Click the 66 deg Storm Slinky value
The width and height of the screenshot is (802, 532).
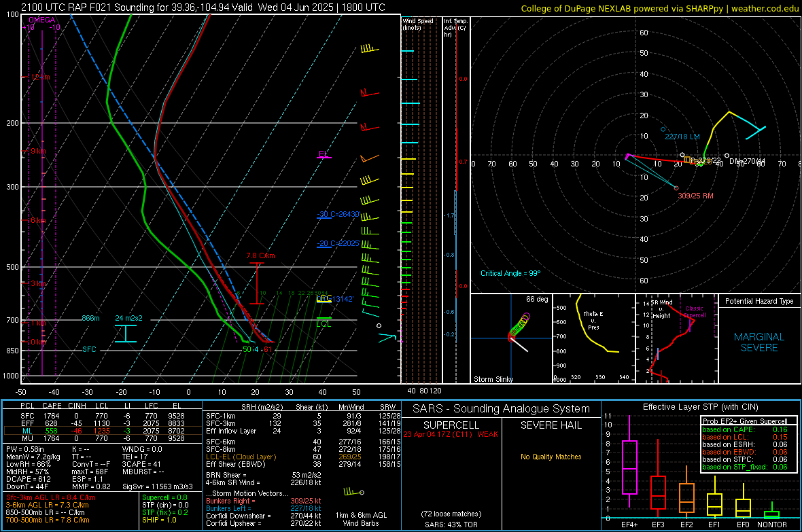click(x=536, y=299)
